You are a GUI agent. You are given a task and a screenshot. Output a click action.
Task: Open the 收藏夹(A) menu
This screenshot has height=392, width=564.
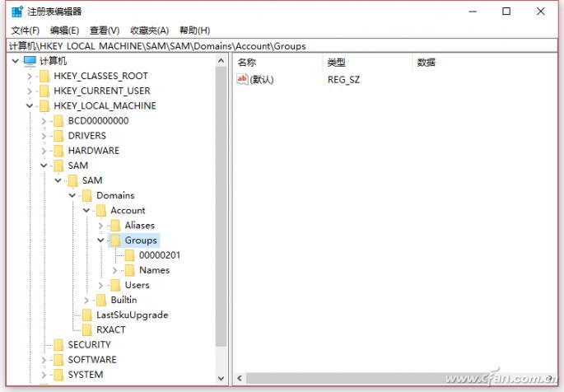coord(149,30)
